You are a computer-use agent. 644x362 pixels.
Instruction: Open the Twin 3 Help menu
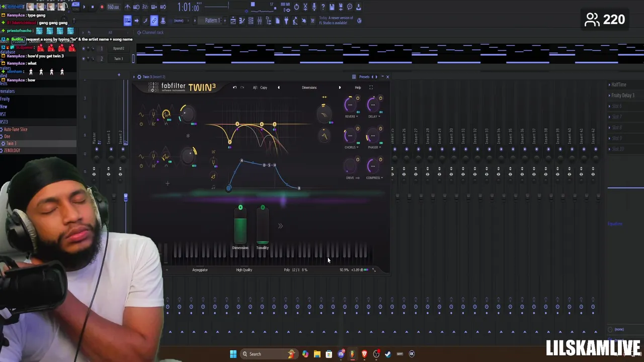[358, 87]
